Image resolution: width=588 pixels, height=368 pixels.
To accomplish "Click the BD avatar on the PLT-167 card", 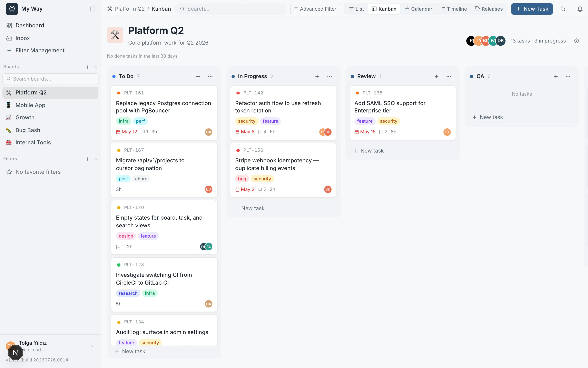I will coord(208,189).
